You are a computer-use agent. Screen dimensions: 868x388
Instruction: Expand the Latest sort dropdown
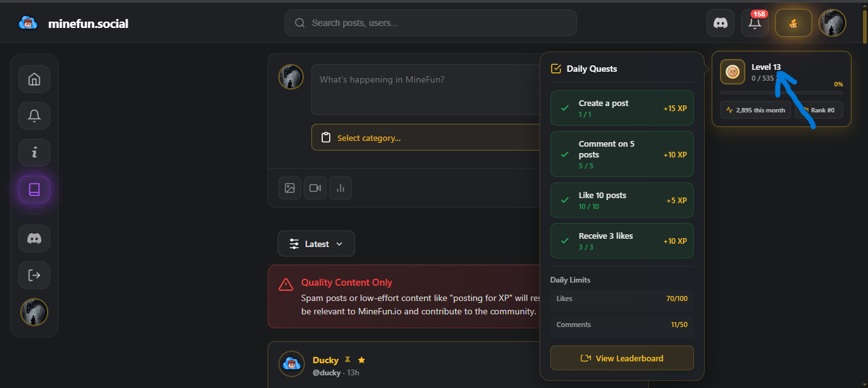(x=316, y=244)
